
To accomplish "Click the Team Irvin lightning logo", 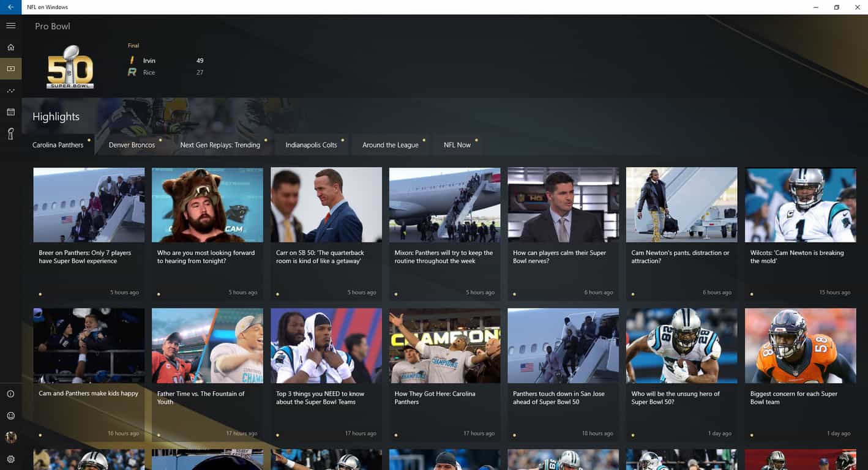I will [x=132, y=61].
